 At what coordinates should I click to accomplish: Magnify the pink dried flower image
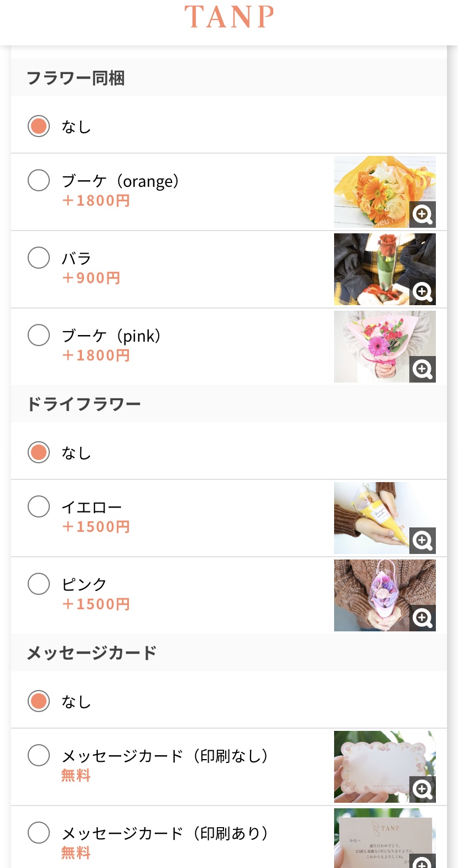pos(423,618)
